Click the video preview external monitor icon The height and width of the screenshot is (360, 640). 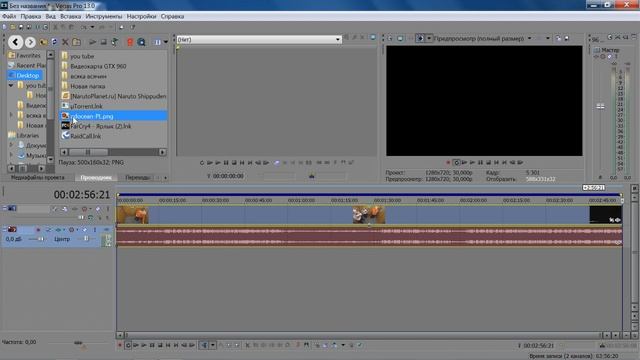[x=400, y=38]
